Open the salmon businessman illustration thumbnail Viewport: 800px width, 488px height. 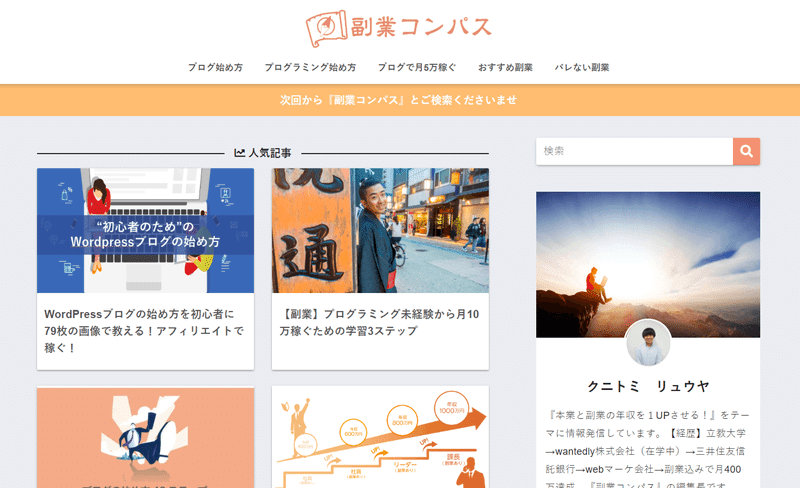[145, 437]
